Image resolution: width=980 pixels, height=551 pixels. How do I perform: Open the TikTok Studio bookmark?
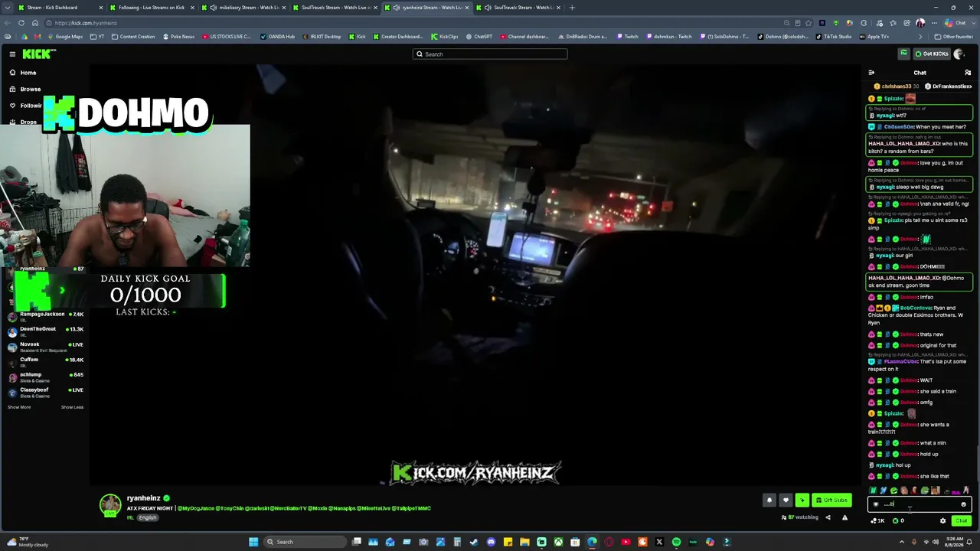[834, 37]
